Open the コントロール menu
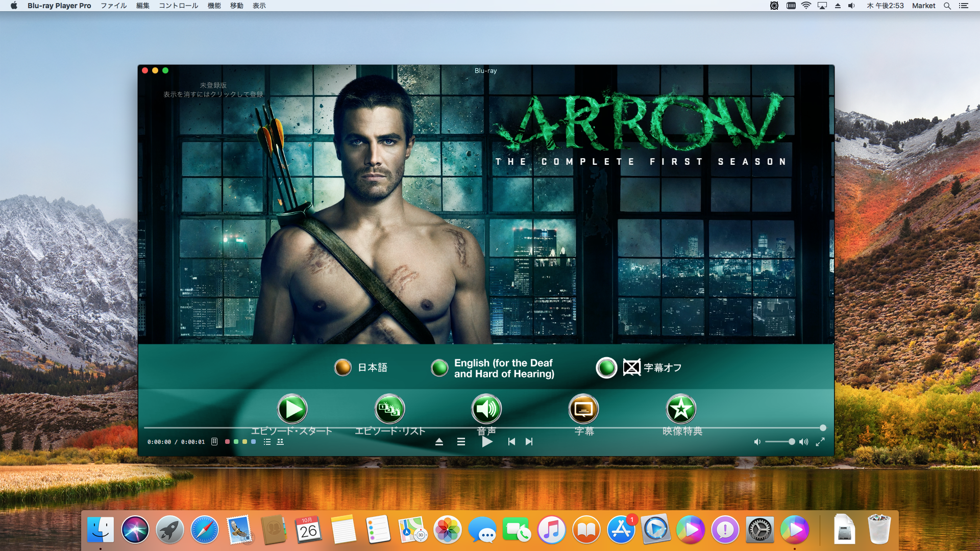 [178, 6]
